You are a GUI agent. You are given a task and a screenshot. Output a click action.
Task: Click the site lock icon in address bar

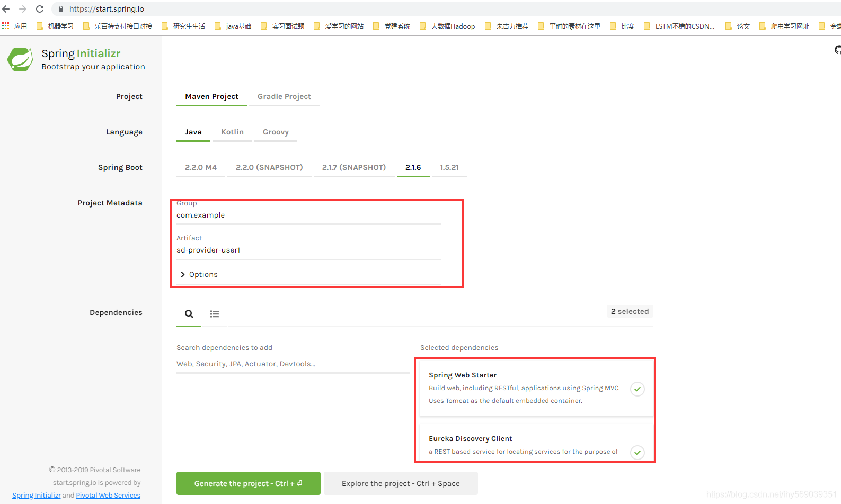click(x=61, y=9)
